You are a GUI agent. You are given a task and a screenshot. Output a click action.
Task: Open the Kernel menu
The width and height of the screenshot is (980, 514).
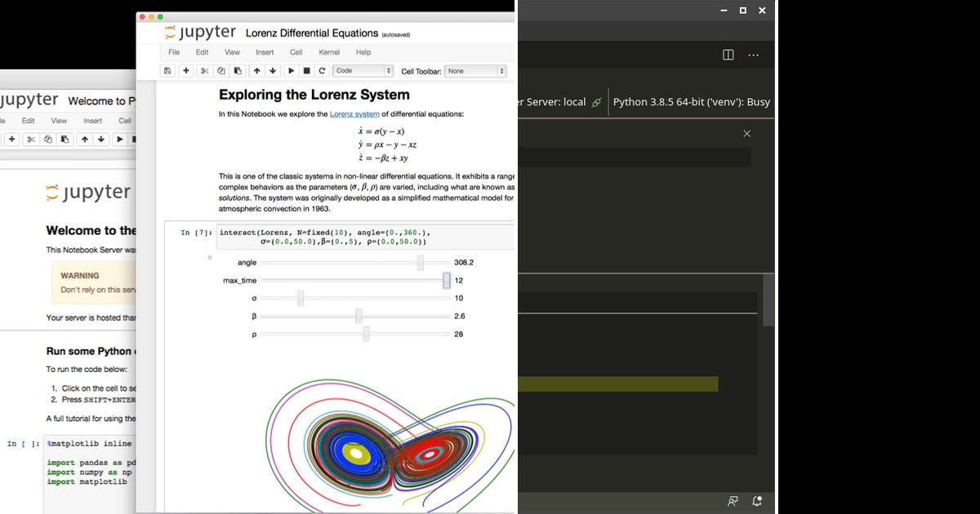(x=329, y=51)
